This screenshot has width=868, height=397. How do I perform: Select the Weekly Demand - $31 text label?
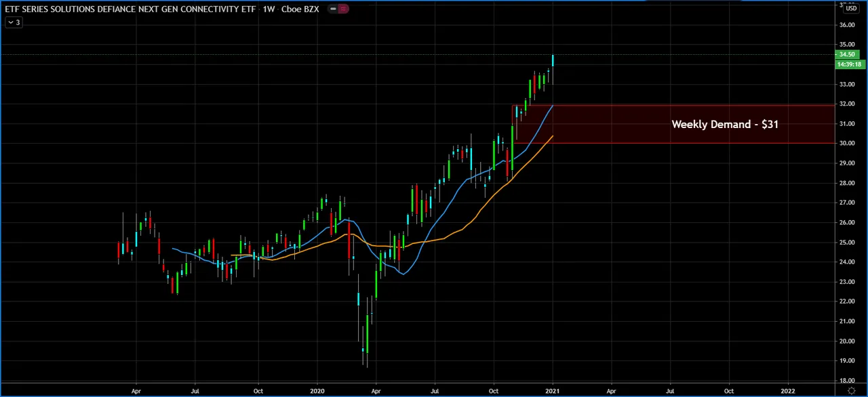coord(725,124)
